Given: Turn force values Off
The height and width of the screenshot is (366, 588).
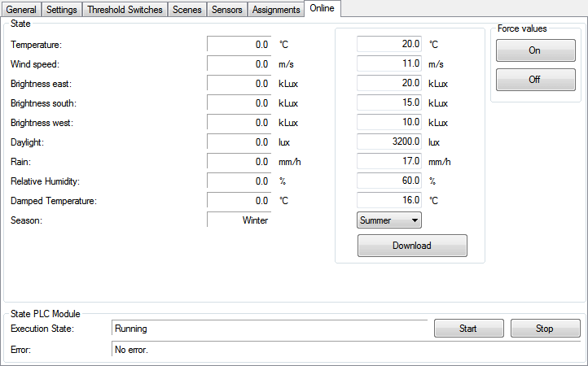Looking at the screenshot, I should (x=536, y=80).
